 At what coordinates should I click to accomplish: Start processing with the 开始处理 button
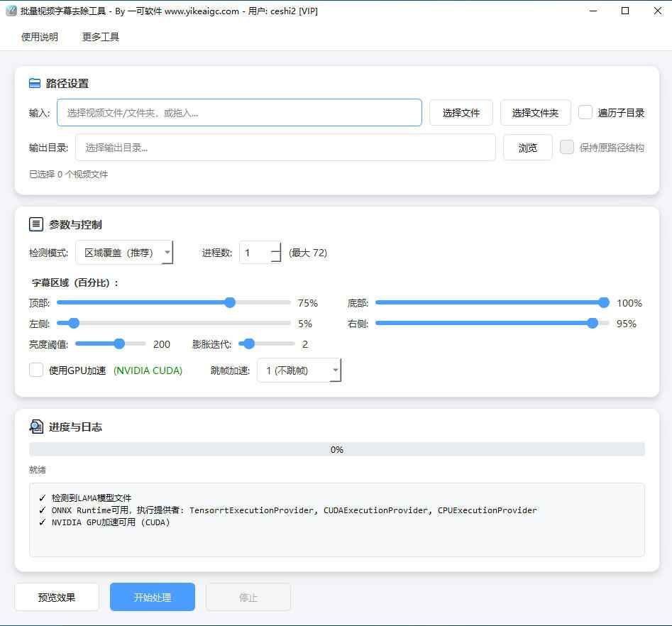click(152, 596)
